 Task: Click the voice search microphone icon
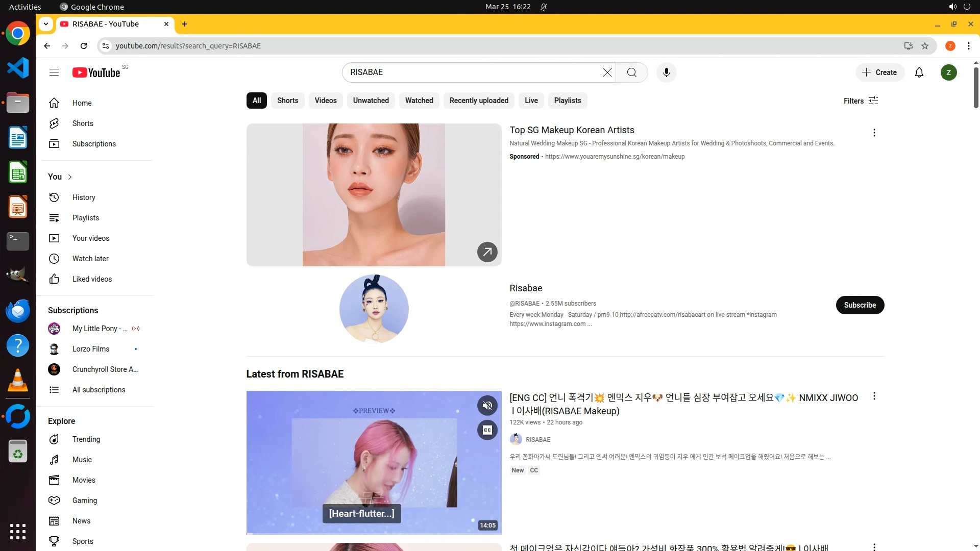click(666, 72)
